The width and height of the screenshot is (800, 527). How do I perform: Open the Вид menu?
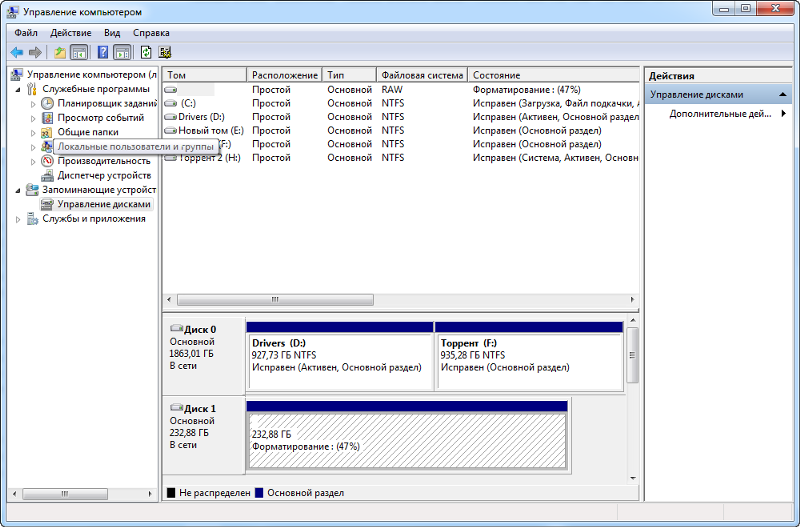pos(112,33)
